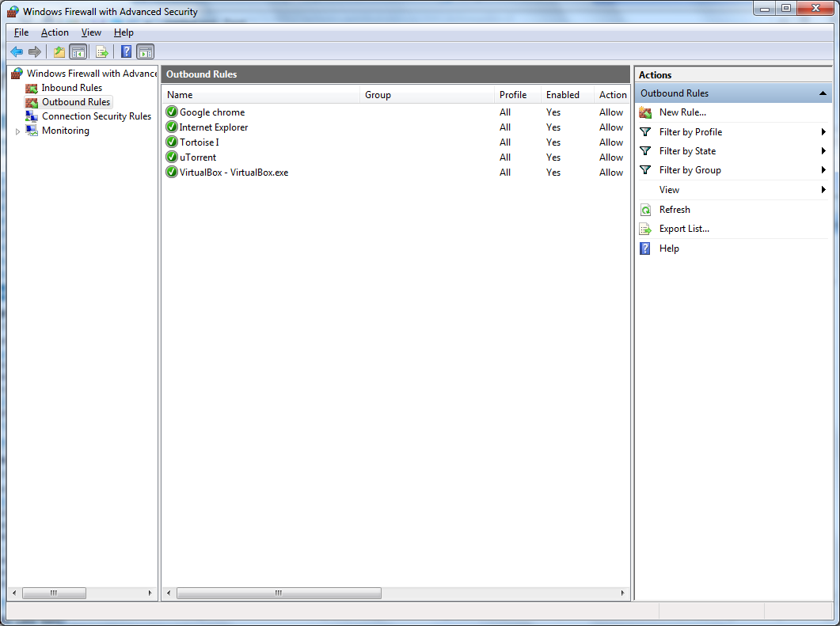
Task: Click the Refresh icon in Actions pane
Action: 645,210
